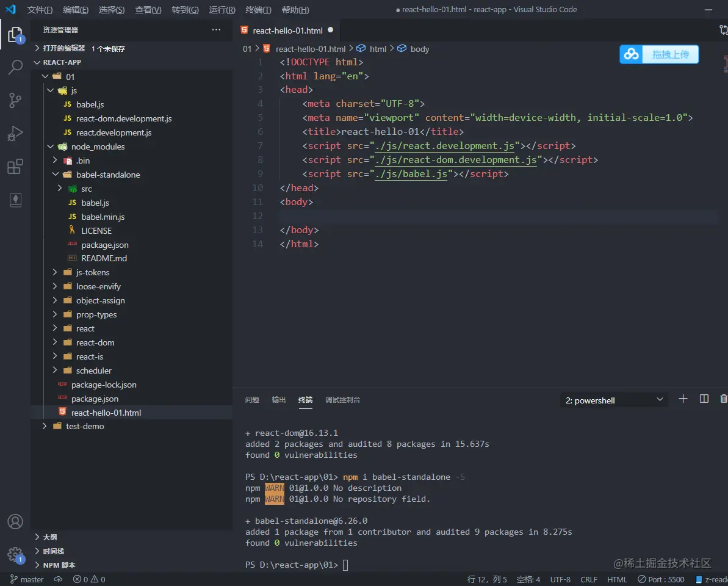The height and width of the screenshot is (586, 728).
Task: Split the terminal panel
Action: coord(704,399)
